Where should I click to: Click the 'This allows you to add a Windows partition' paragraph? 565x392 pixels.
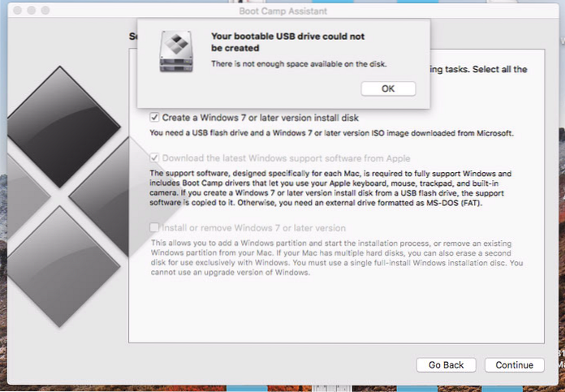coord(337,257)
